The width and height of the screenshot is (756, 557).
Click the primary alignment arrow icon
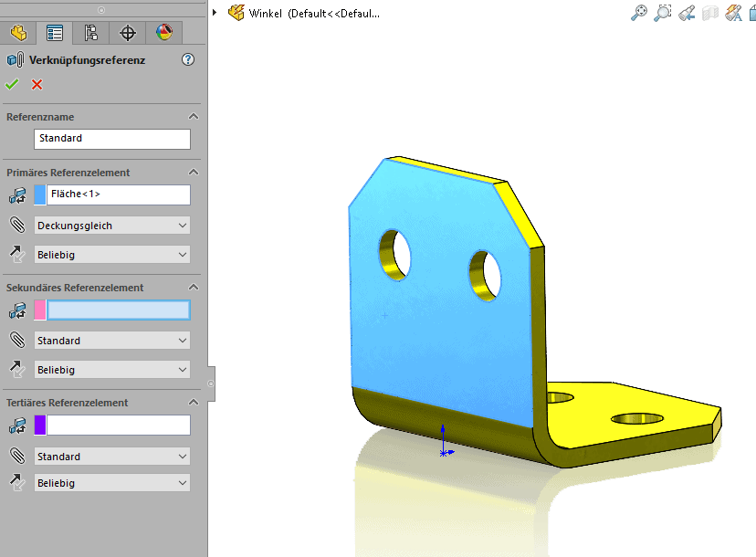coord(17,254)
